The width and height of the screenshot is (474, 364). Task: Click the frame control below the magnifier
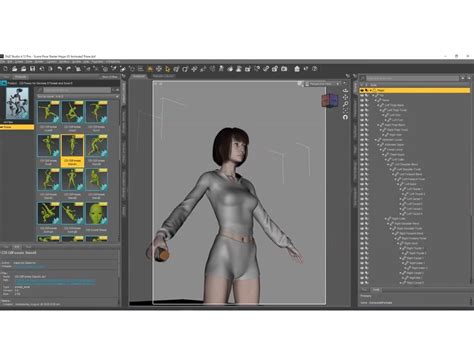(345, 110)
